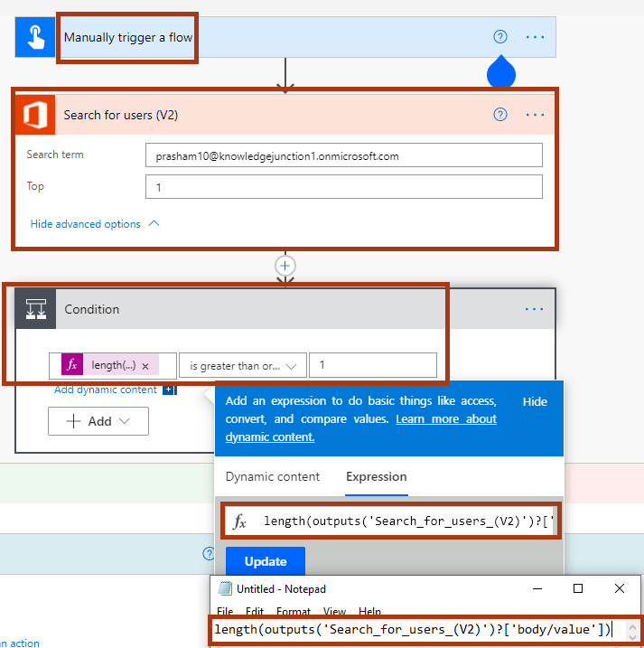Click the Notepad scrollbar up arrow
Viewport: 644px width, 648px height.
point(632,627)
